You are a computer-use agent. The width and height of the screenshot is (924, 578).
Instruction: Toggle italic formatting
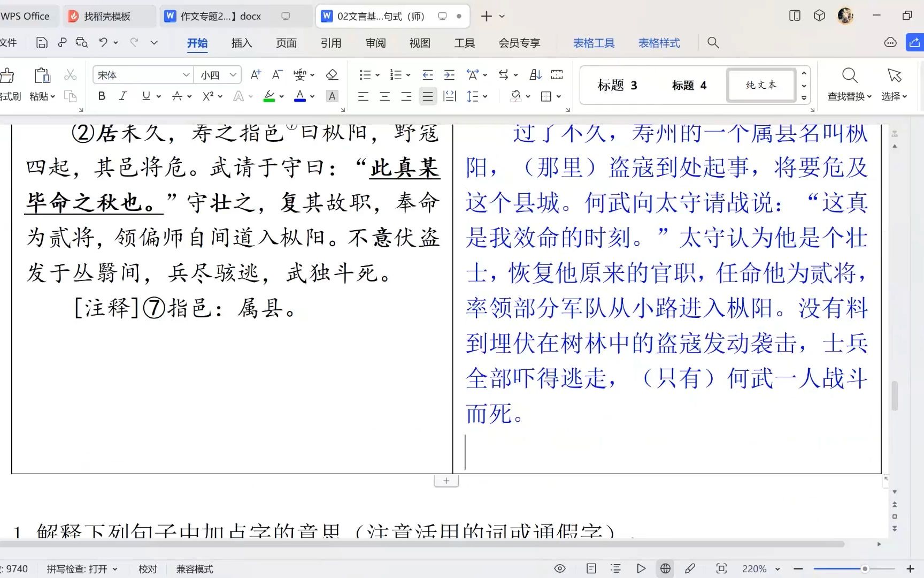click(x=122, y=96)
